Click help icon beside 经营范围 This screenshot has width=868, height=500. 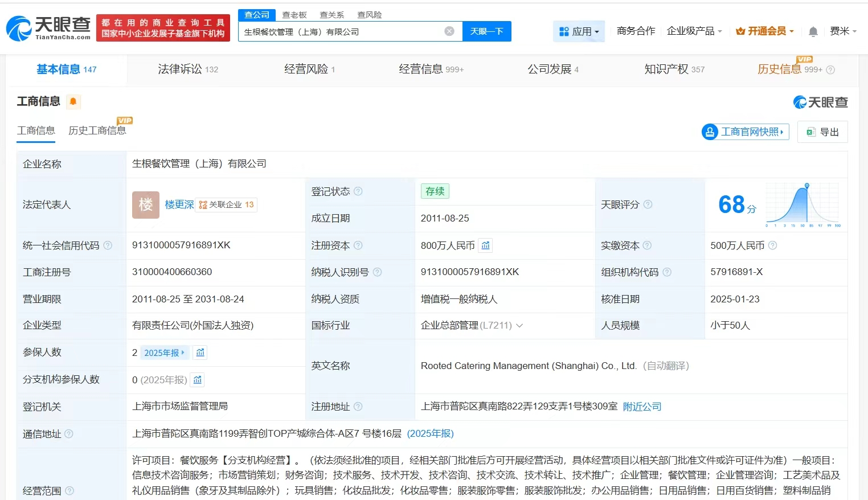(69, 490)
